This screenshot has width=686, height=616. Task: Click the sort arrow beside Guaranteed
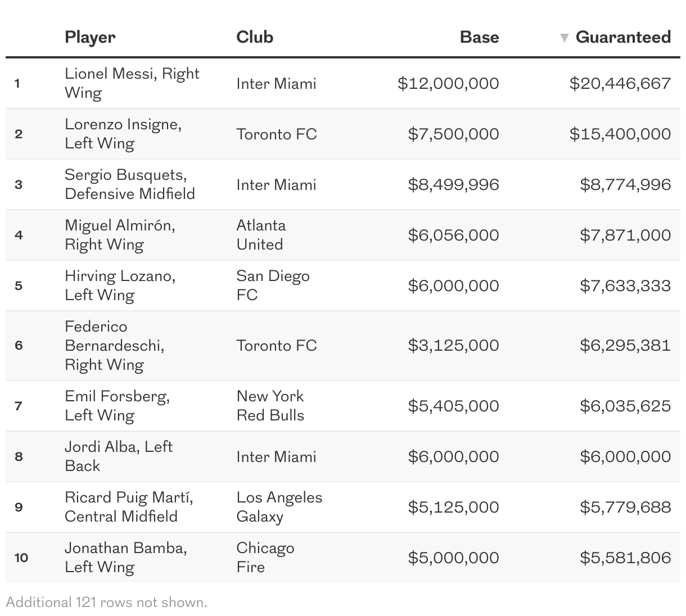(564, 38)
